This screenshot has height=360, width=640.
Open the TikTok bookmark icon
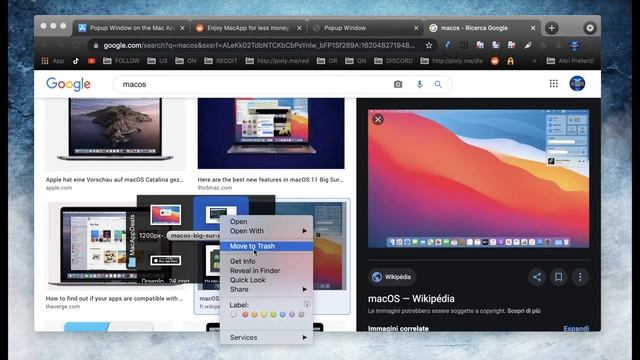76,61
